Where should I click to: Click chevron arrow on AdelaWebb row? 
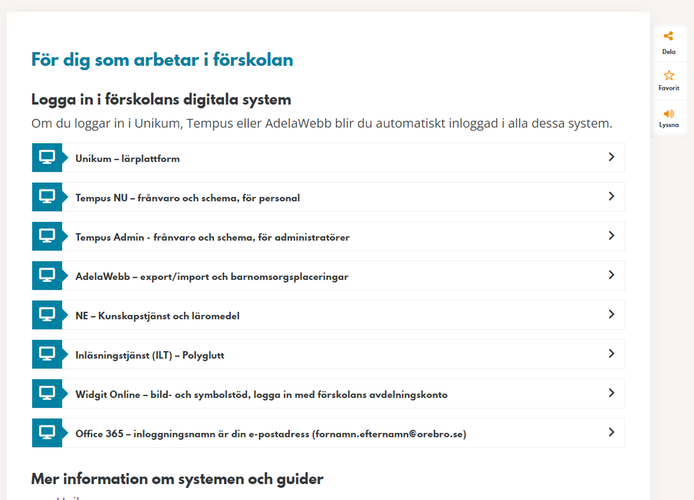click(611, 275)
